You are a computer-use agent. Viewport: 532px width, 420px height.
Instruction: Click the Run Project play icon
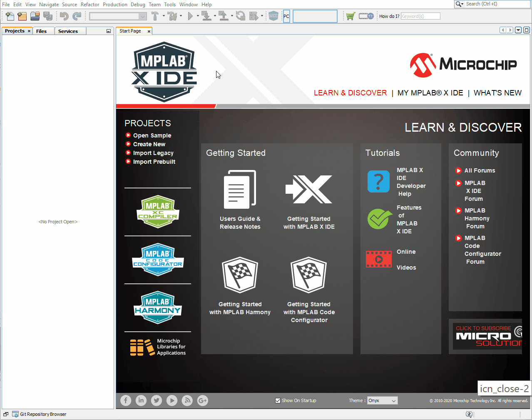(190, 16)
